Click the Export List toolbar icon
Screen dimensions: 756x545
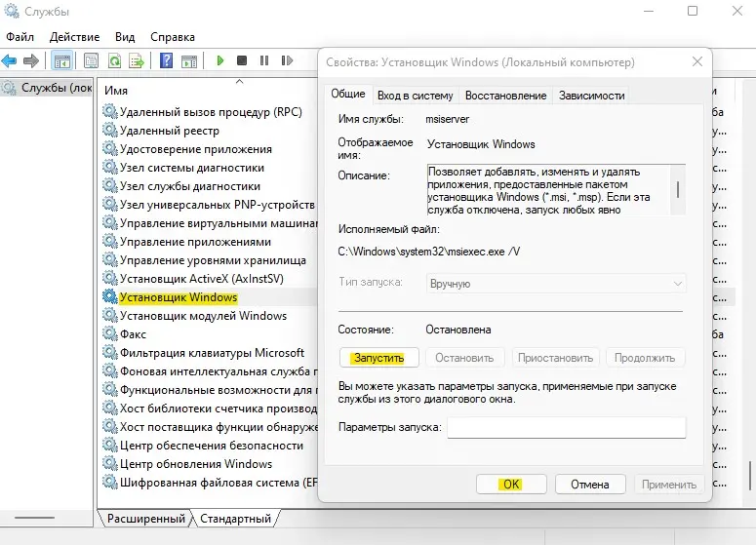[137, 60]
